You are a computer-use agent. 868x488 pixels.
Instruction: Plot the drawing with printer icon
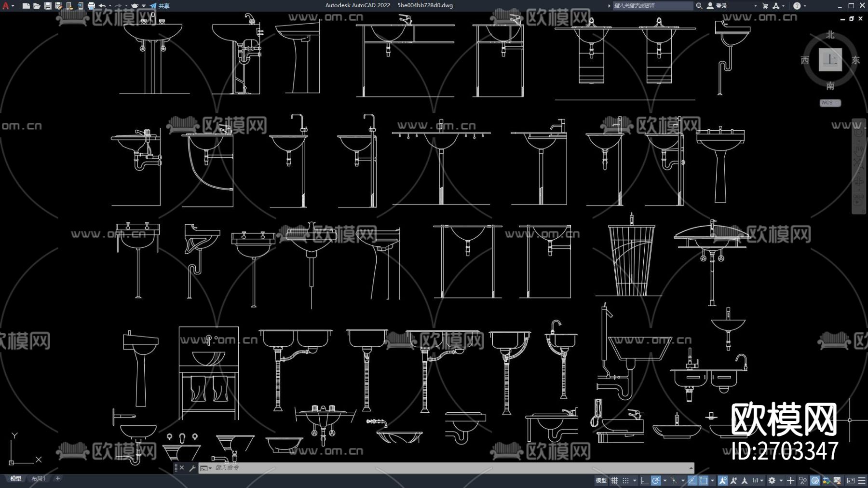(x=91, y=6)
